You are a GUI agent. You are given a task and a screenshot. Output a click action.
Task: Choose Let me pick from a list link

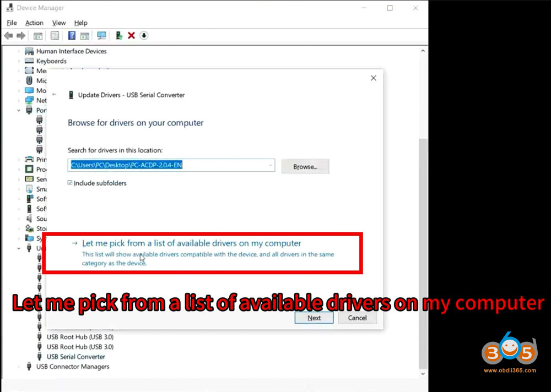[191, 243]
